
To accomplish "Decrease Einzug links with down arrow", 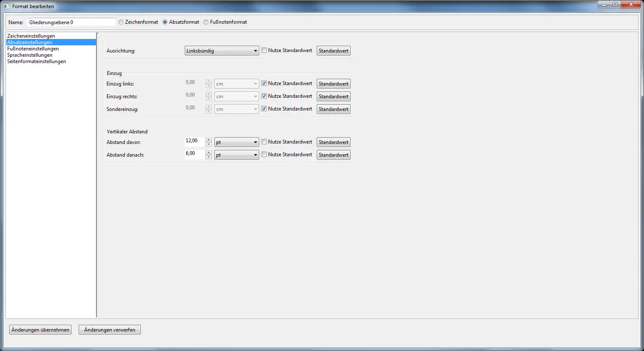I will point(208,86).
